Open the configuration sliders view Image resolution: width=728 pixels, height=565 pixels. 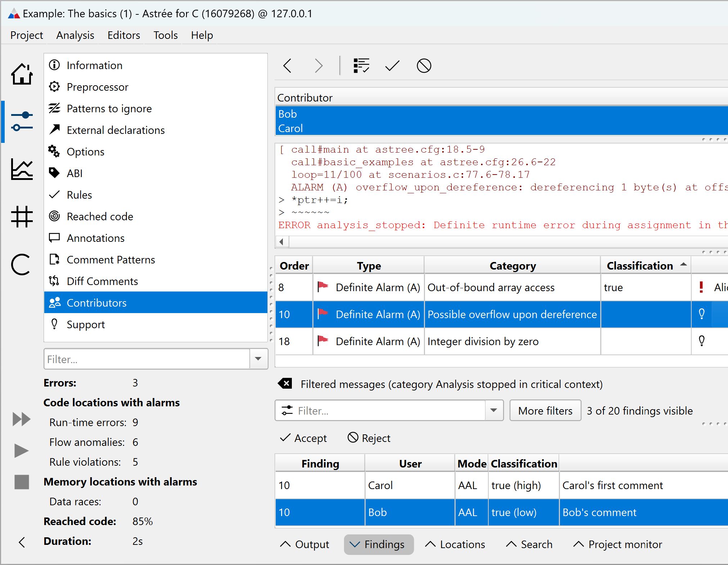pyautogui.click(x=22, y=122)
